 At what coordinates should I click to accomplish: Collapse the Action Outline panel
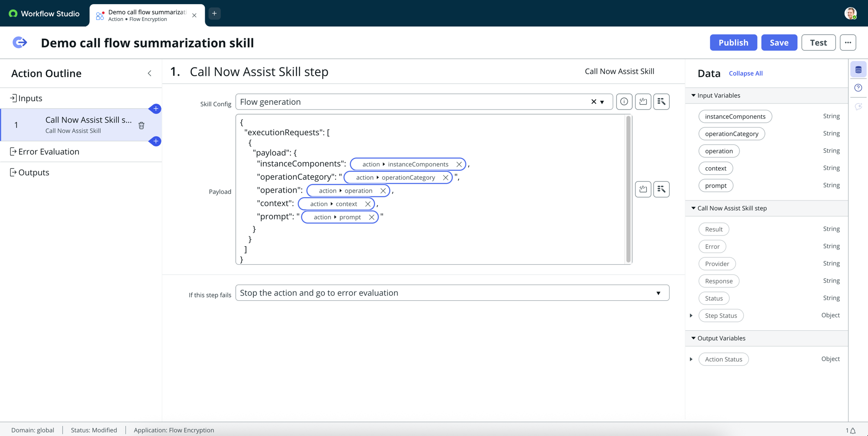pyautogui.click(x=150, y=73)
